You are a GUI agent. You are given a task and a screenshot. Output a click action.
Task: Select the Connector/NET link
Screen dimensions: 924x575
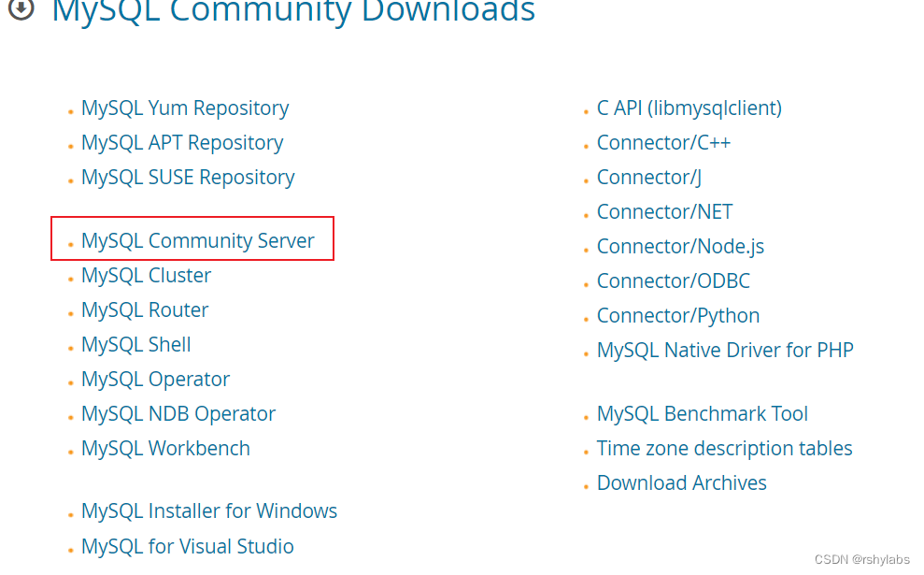coord(664,211)
